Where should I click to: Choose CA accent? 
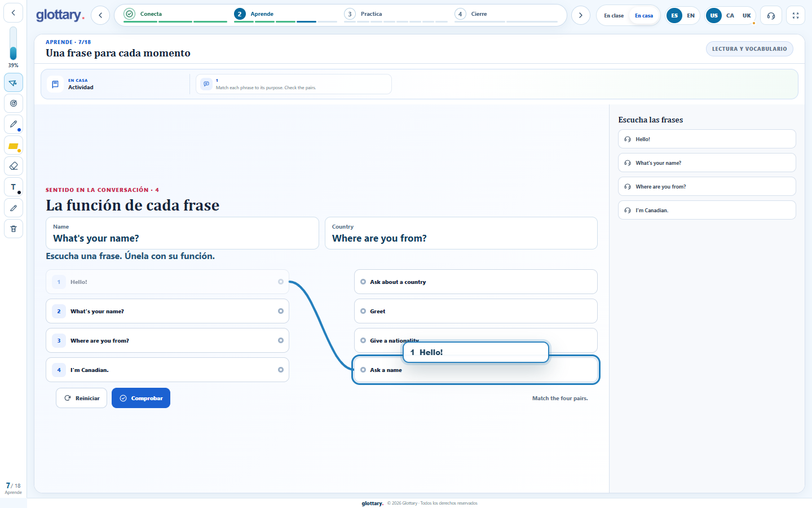pos(730,15)
